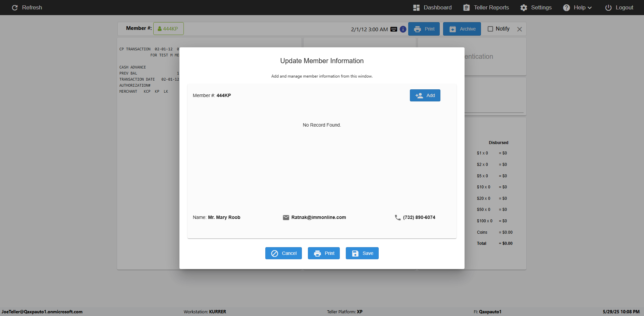Click the phone handset icon
The height and width of the screenshot is (316, 644).
point(398,218)
